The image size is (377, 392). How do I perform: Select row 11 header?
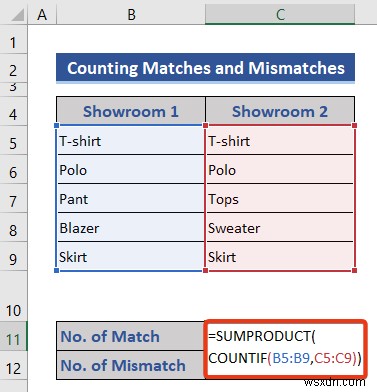pos(13,336)
